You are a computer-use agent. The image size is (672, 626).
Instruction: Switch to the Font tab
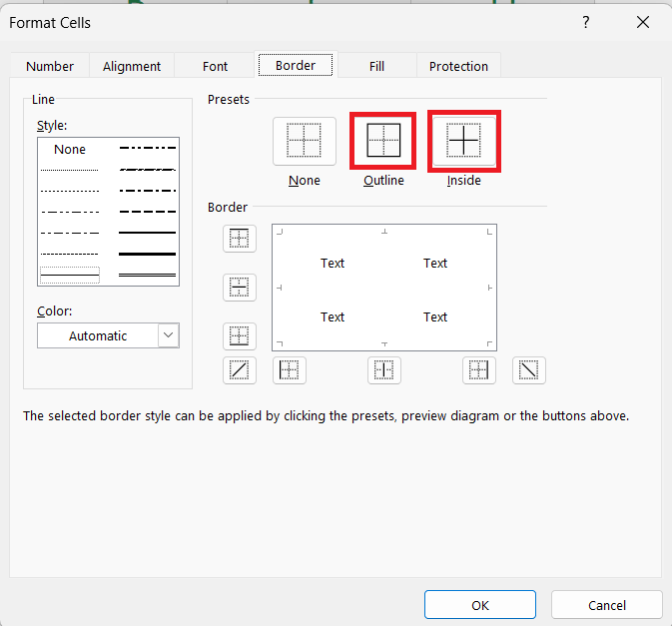click(x=215, y=67)
